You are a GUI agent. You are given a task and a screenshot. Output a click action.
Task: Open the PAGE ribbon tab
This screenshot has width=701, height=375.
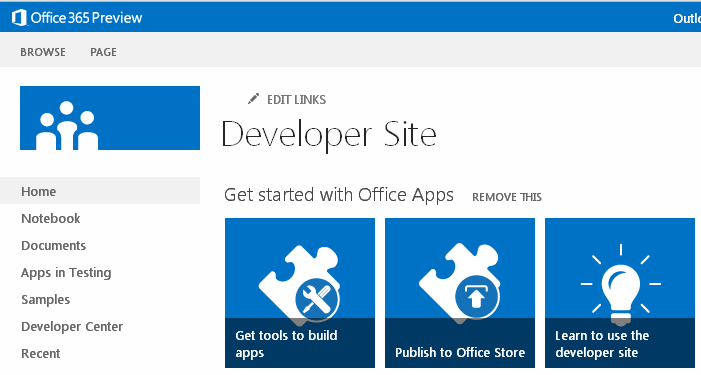point(103,52)
